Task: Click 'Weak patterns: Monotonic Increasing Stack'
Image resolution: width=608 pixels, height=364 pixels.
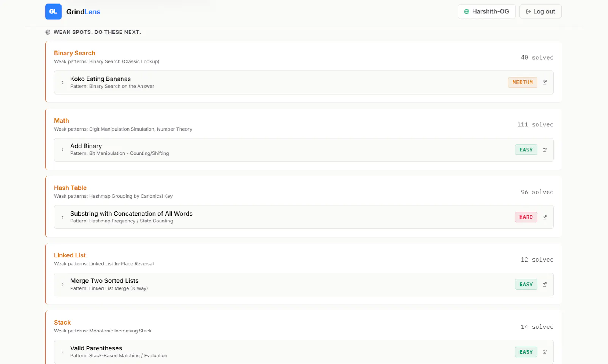Action: (x=103, y=331)
